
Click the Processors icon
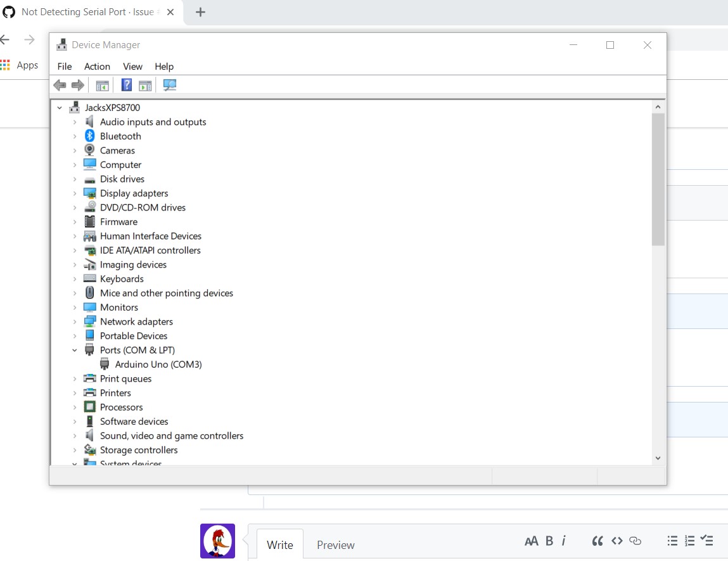(x=89, y=407)
